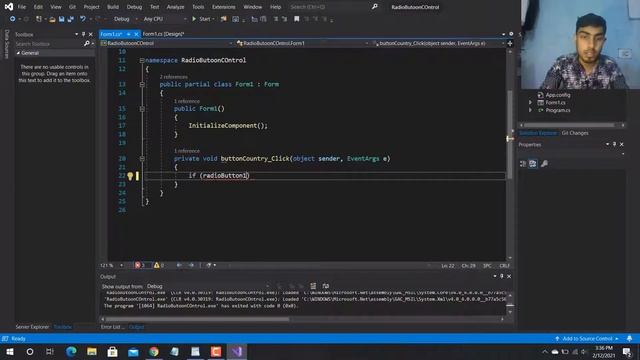Open the Extensions menu
Image resolution: width=640 pixels, height=360 pixels.
(224, 7)
